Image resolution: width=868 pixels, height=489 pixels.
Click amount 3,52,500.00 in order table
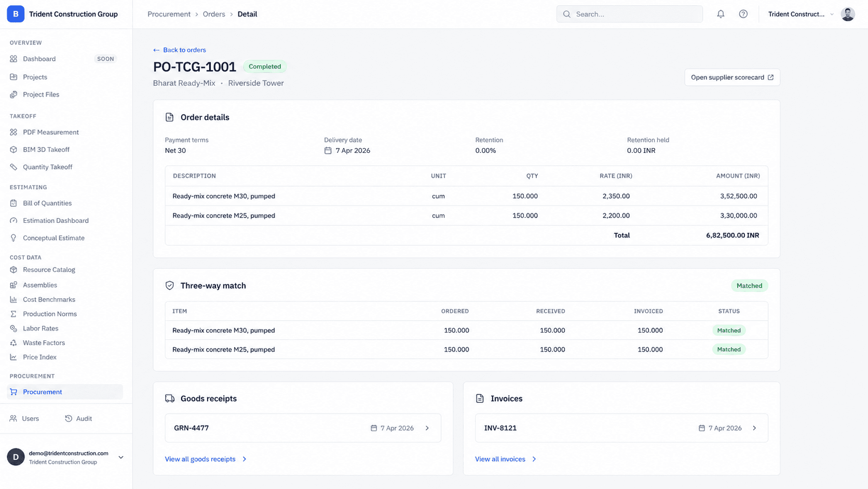click(738, 196)
